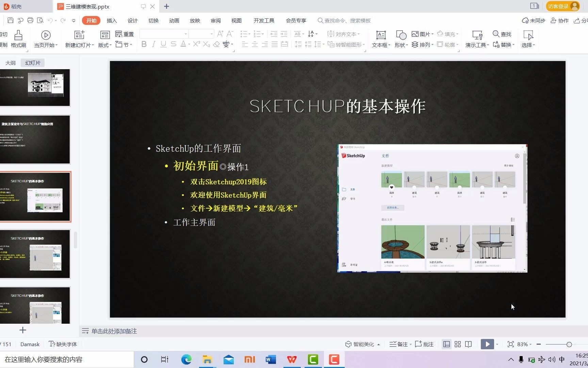Click the save file icon
The image size is (588, 368).
pos(11,20)
